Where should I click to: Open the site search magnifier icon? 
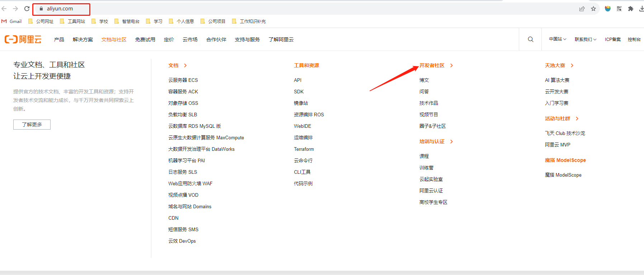(531, 39)
